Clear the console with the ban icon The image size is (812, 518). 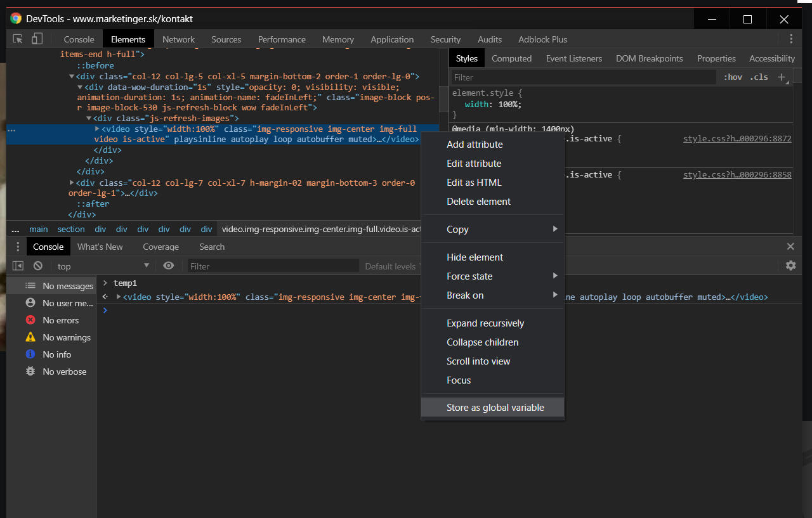tap(38, 266)
